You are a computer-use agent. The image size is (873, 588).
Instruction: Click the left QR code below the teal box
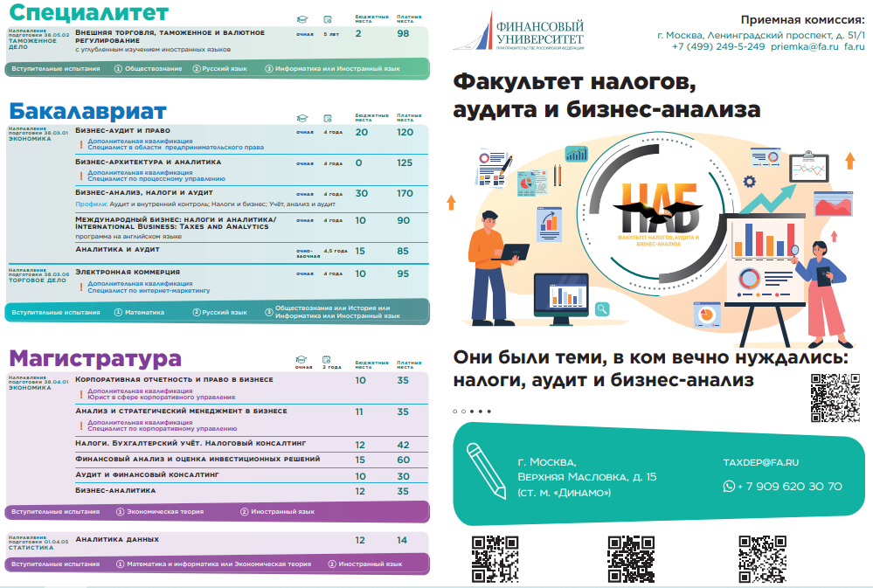495,559
